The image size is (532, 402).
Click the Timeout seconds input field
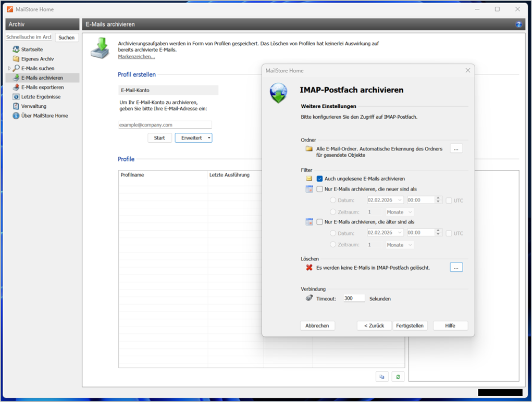[354, 298]
